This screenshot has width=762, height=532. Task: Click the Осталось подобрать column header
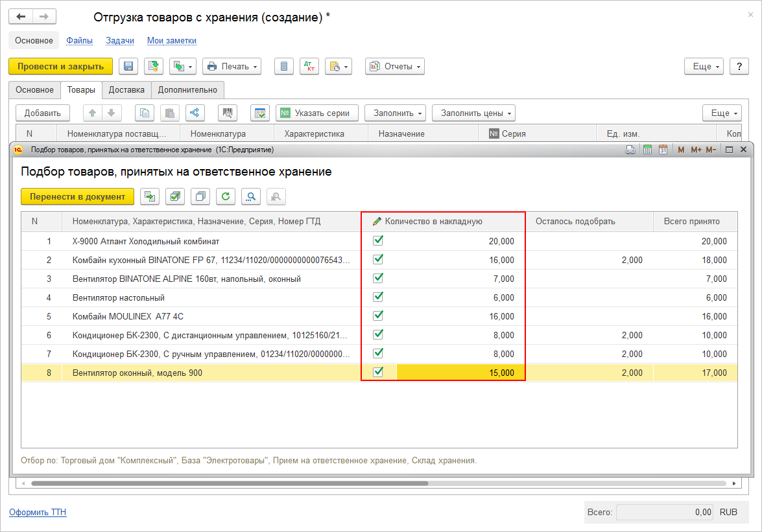pos(589,222)
